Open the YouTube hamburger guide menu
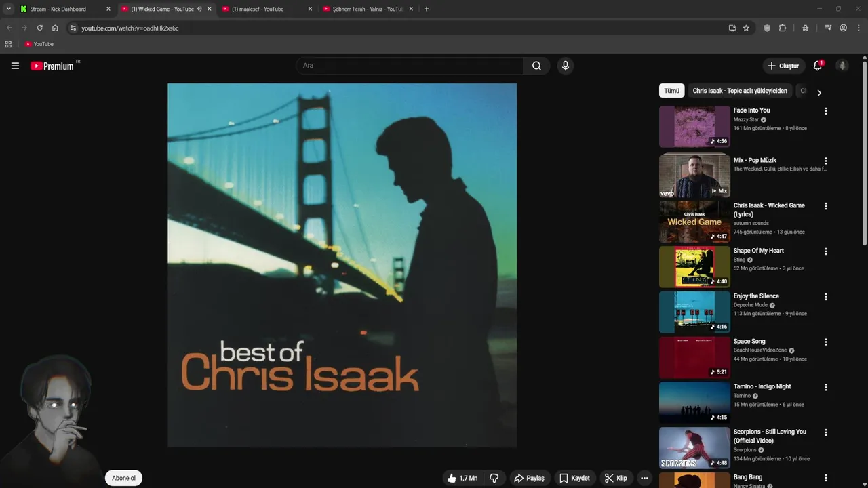The height and width of the screenshot is (488, 868). click(x=15, y=66)
